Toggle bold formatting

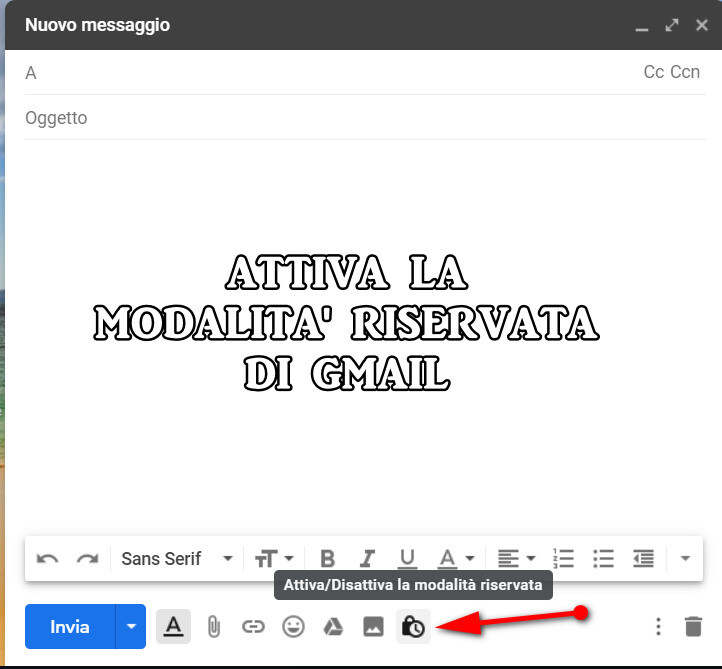pos(327,558)
